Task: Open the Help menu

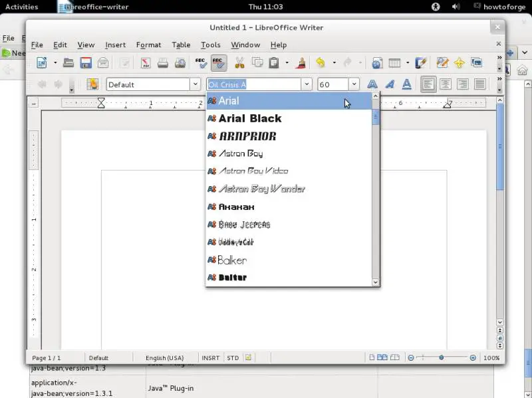Action: 279,45
